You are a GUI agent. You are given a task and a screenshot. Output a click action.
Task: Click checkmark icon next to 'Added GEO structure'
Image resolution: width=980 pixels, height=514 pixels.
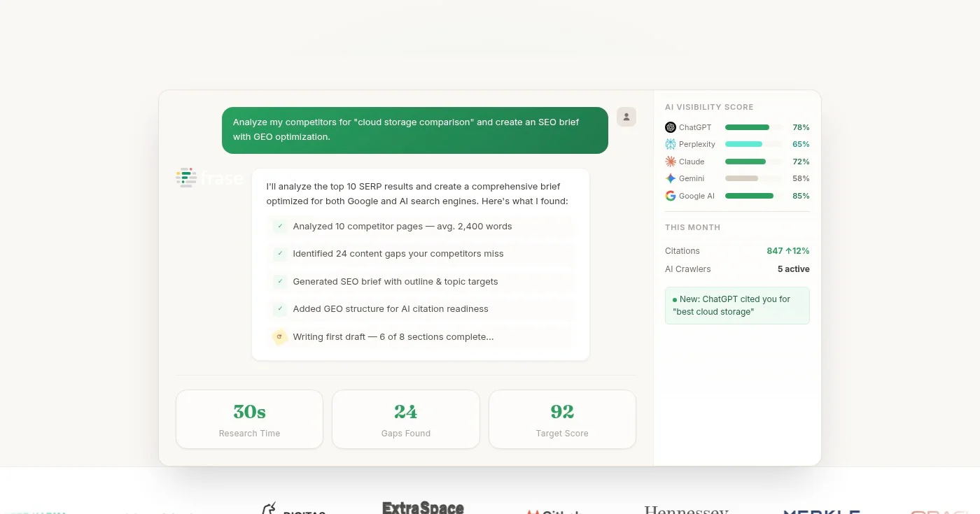click(x=280, y=308)
